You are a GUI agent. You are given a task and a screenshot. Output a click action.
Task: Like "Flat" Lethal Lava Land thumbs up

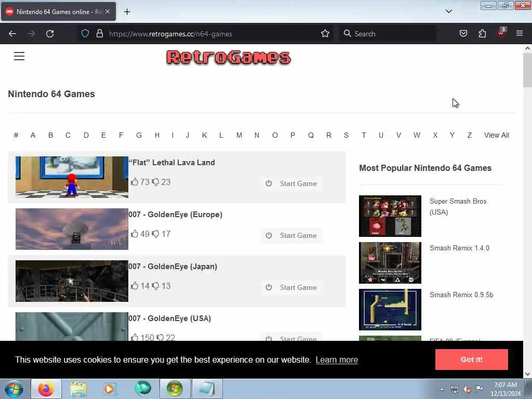[x=135, y=182]
